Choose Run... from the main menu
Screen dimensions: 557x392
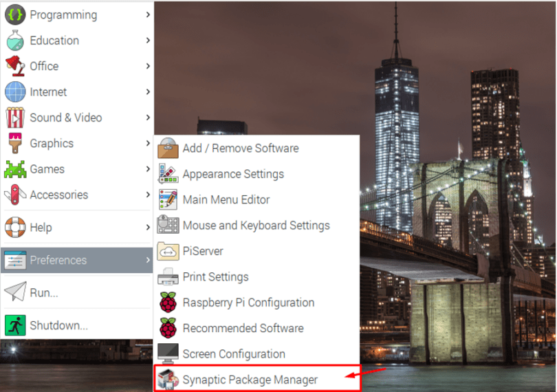click(77, 292)
